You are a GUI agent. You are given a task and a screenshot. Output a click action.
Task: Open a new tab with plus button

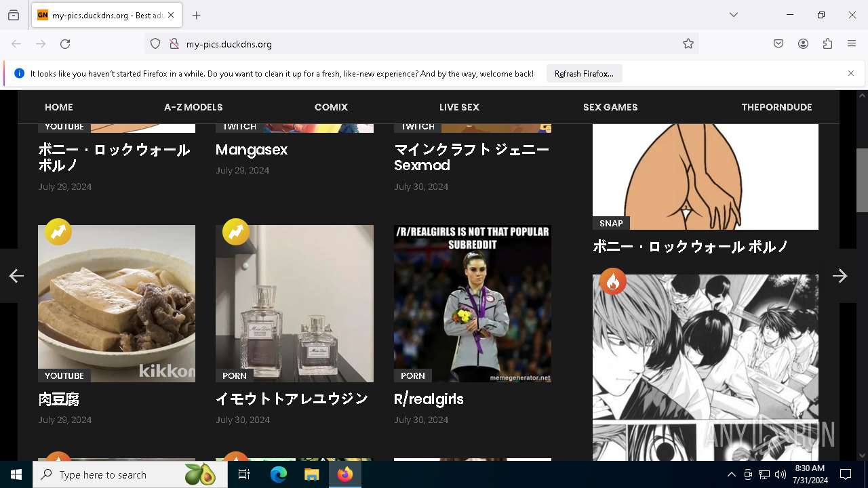197,15
